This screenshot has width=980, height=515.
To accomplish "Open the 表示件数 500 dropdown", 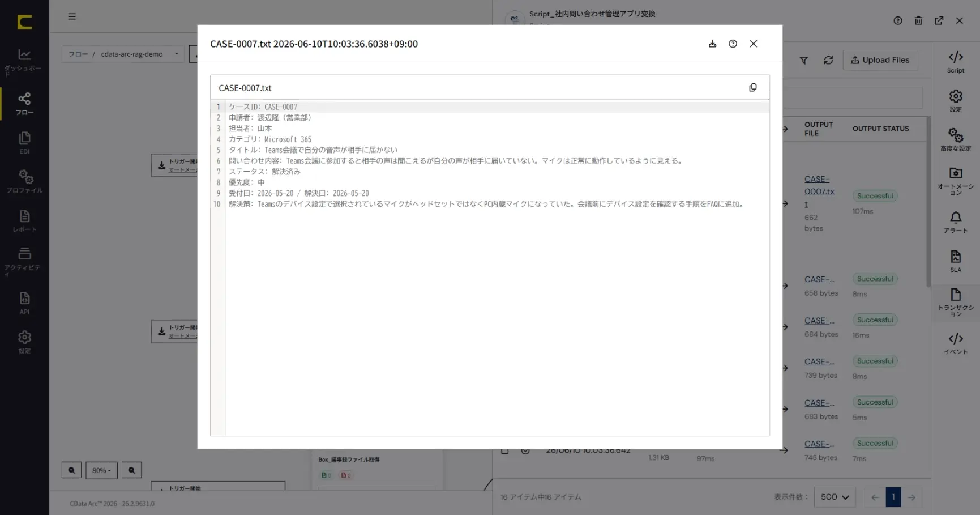I will (x=835, y=497).
